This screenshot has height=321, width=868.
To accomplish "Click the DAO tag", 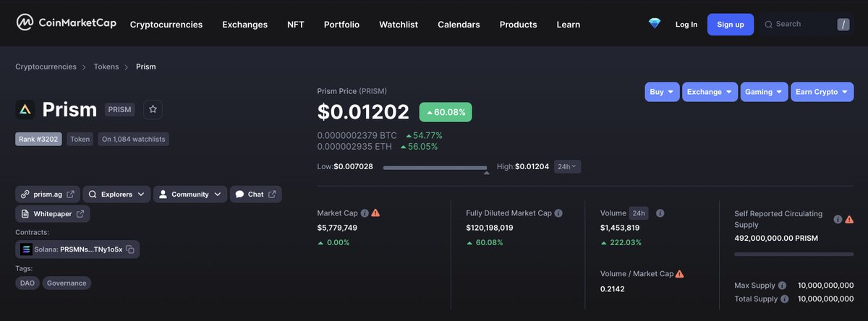I will click(27, 283).
